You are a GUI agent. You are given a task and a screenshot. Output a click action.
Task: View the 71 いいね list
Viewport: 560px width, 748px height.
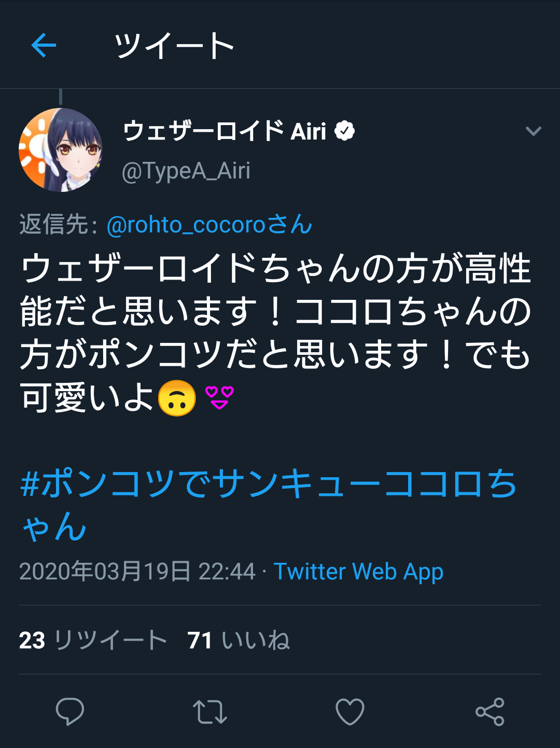coord(239,640)
